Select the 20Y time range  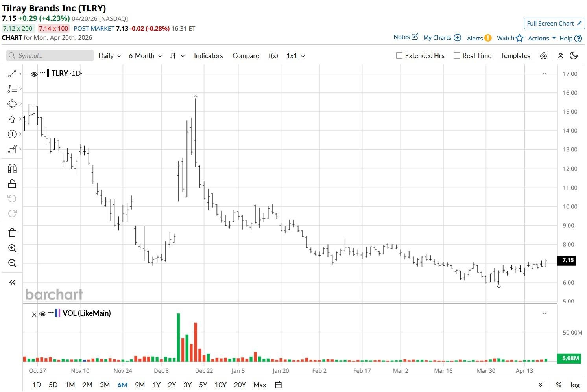click(240, 385)
